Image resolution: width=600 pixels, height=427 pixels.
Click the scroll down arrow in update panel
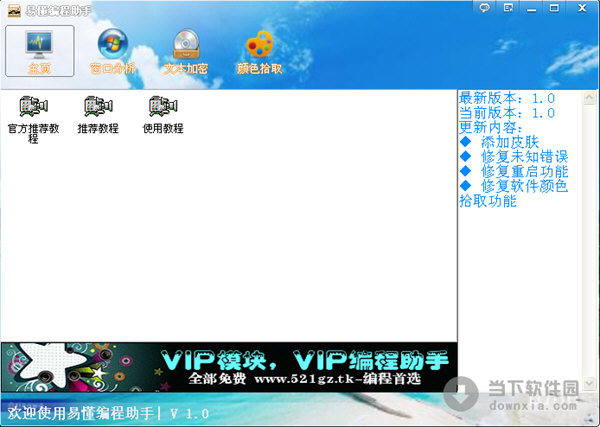pyautogui.click(x=590, y=383)
